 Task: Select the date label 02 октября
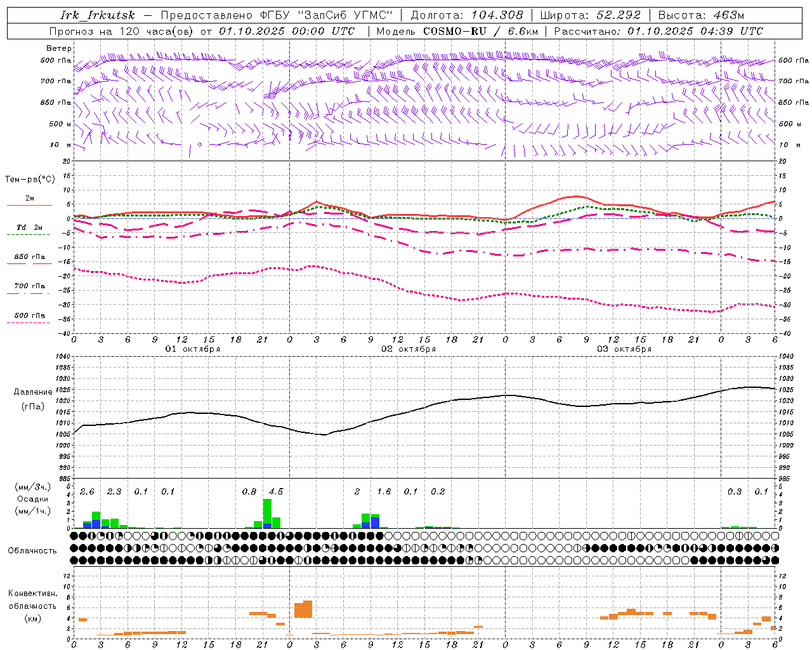pyautogui.click(x=409, y=349)
